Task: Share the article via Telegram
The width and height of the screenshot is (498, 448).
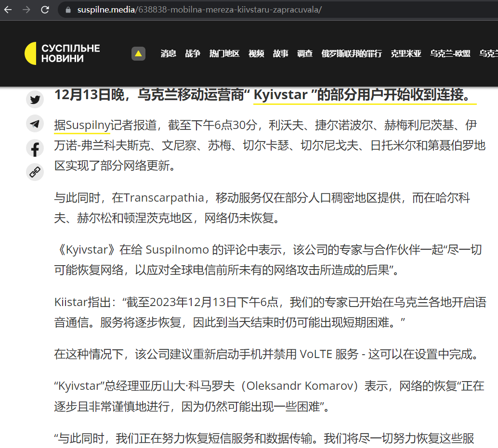Action: coord(35,124)
